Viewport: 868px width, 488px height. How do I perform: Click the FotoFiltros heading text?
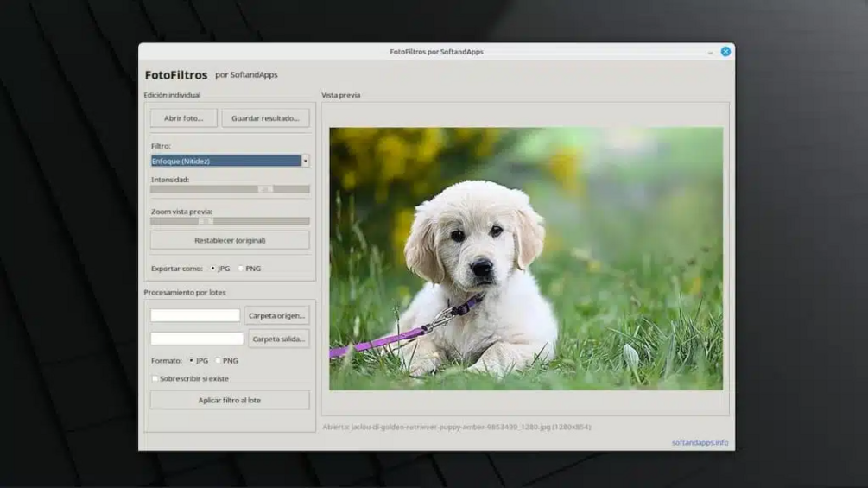176,74
